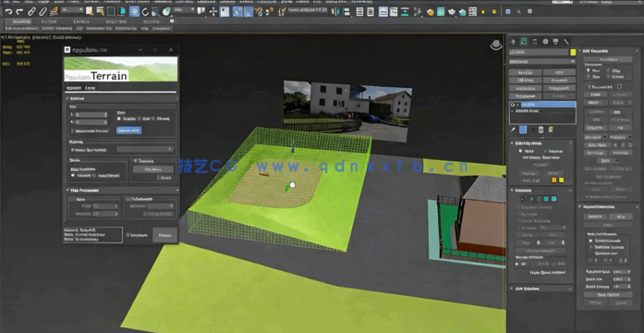Toggle the Scene Explorer icon

click(x=359, y=11)
